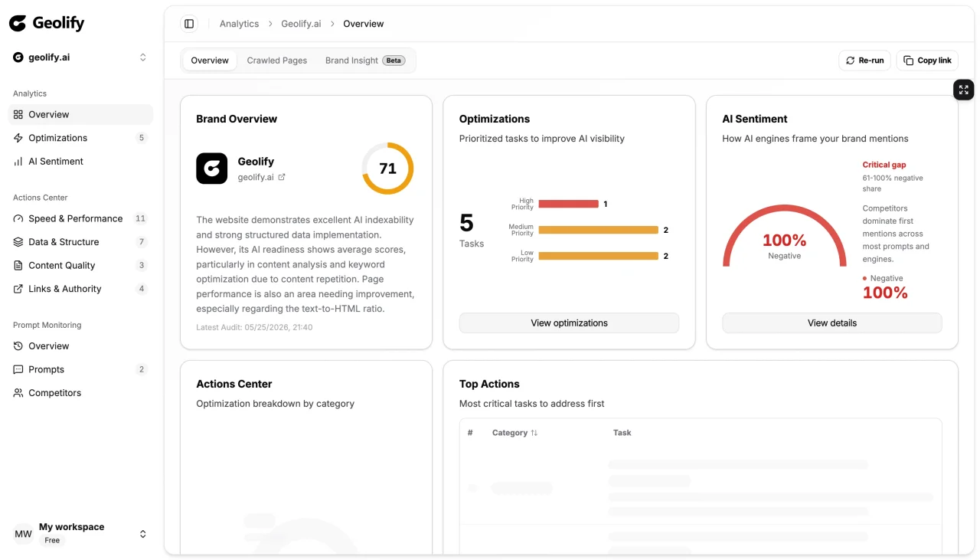Click the Speed & Performance badge 11
Viewport: 980px width, 560px height.
(x=140, y=218)
